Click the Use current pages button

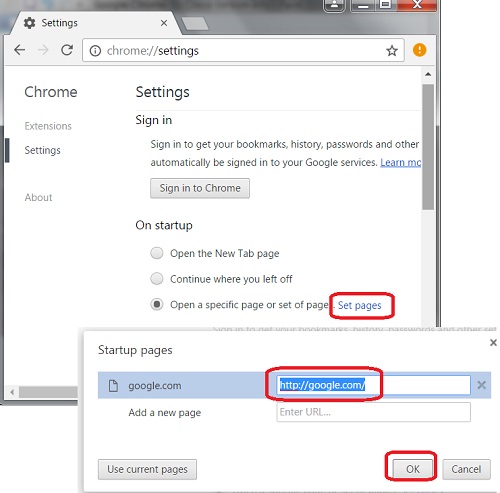pos(147,469)
